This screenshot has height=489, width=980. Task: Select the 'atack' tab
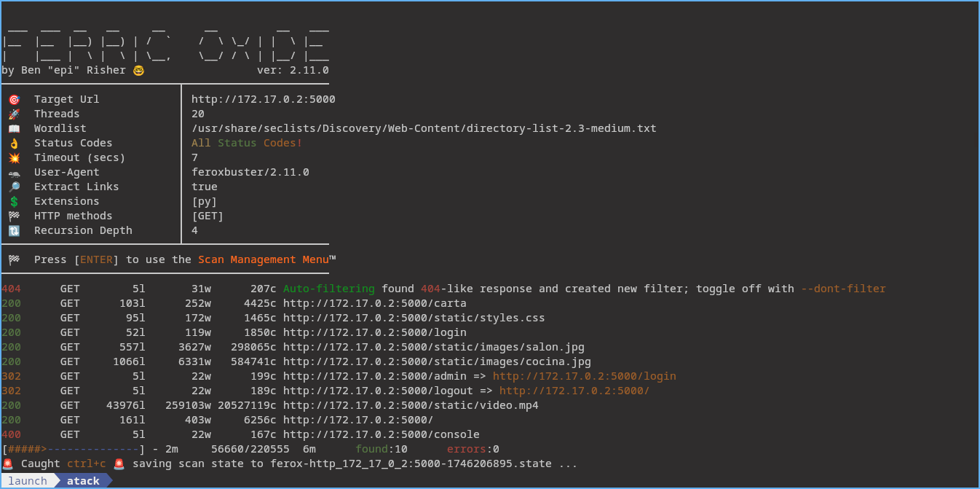click(x=83, y=481)
